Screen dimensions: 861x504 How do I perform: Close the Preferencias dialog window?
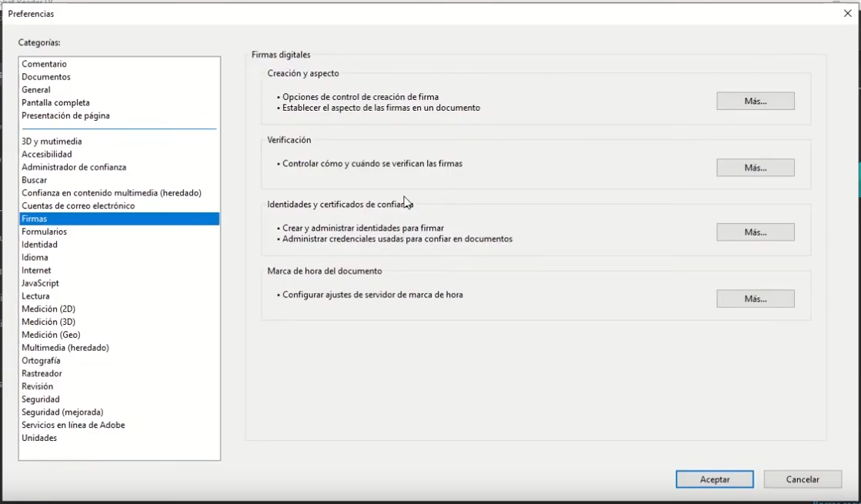click(847, 13)
